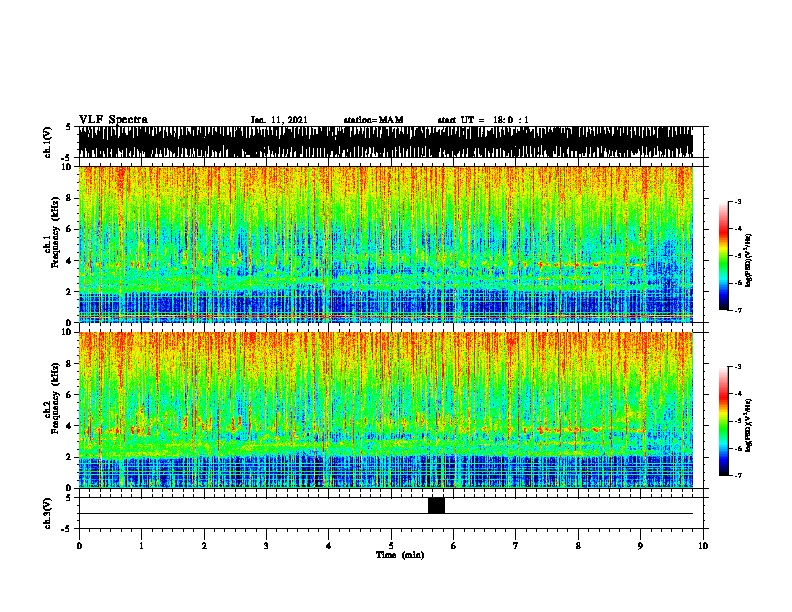The image size is (792, 612).
Task: Click the "-3" label on ch.2 color bar
Action: coord(737,367)
